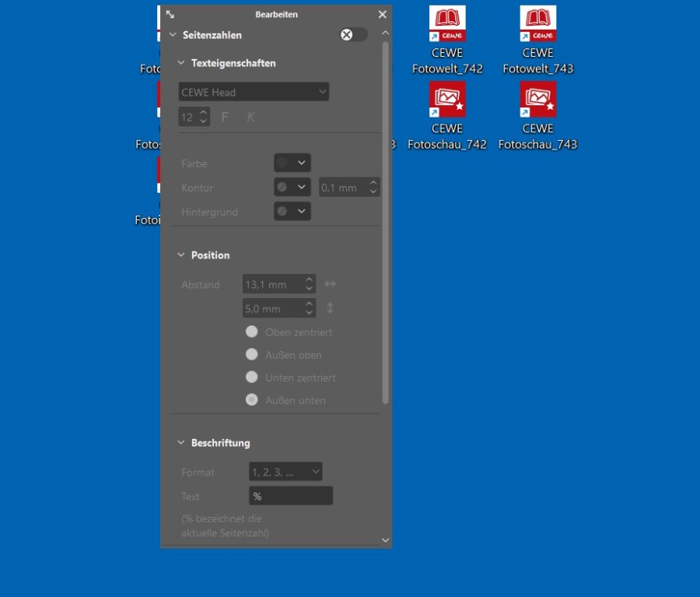Click scroll down arrow of panel
700x597 pixels.
(x=385, y=540)
